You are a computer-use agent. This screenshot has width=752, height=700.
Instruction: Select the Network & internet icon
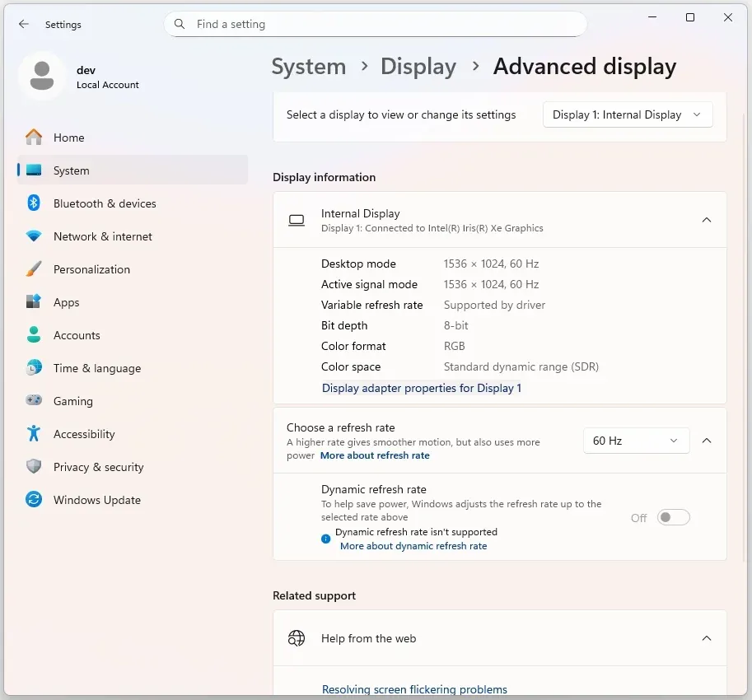click(34, 236)
